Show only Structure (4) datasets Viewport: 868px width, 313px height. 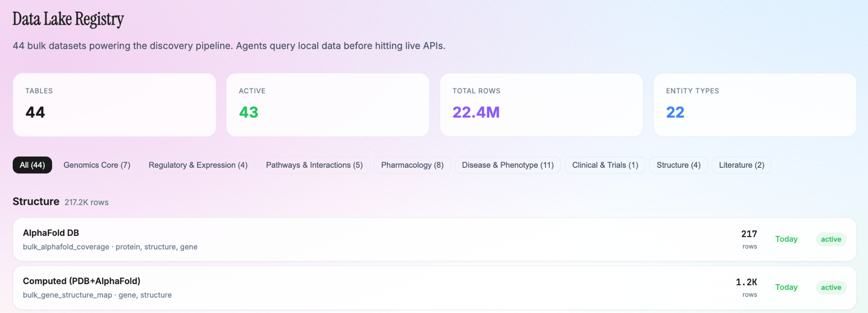click(678, 165)
